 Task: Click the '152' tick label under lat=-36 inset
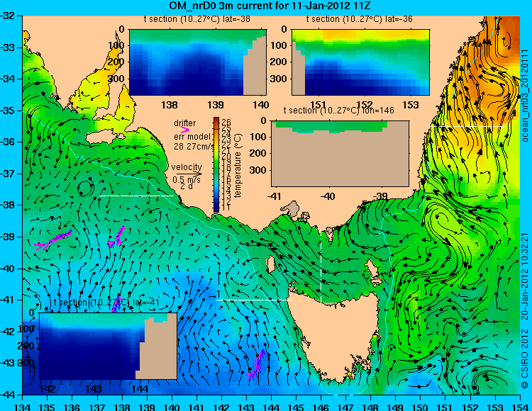click(365, 105)
